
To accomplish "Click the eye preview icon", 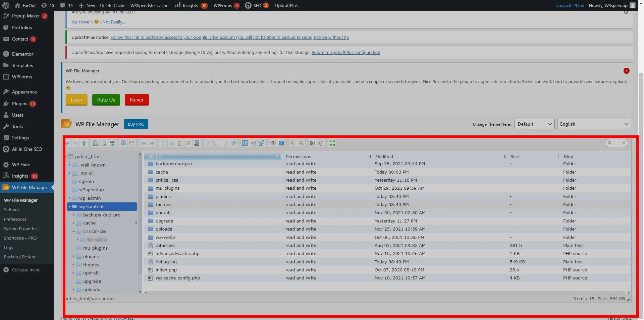I will point(273,143).
